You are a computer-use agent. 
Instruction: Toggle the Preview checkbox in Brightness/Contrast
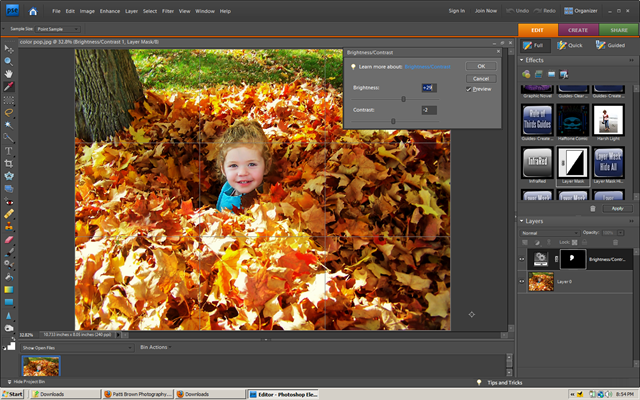tap(469, 89)
